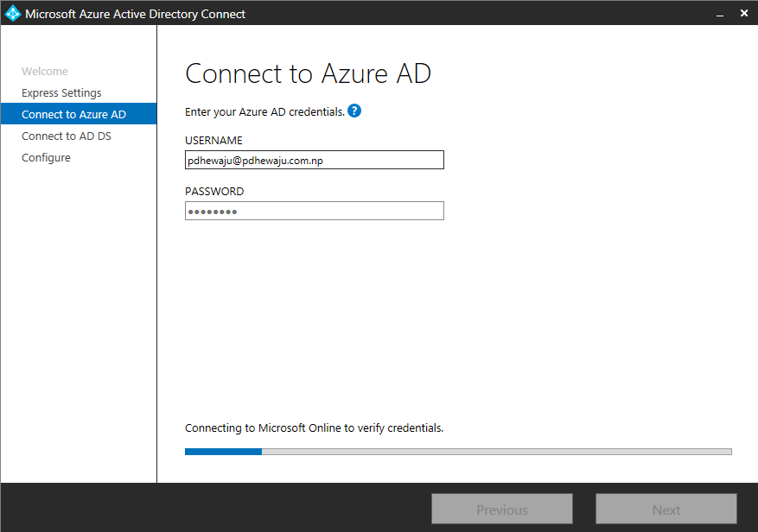Click the 'Connecting to Microsoft Online' status text
Image resolution: width=758 pixels, height=532 pixels.
point(315,428)
